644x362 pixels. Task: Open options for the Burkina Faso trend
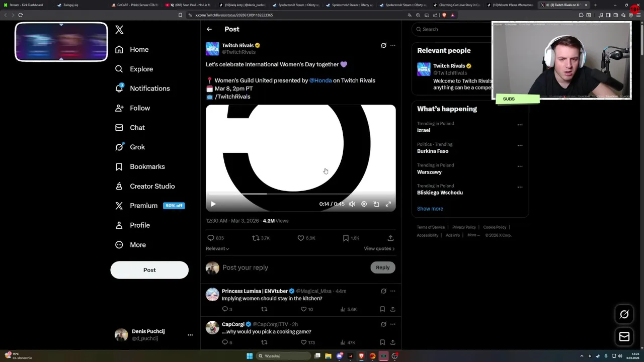pos(520,146)
